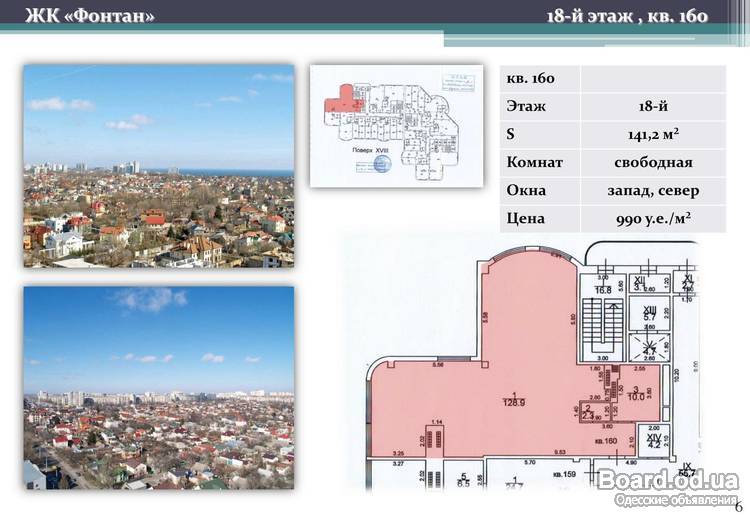Open the city rooftops photo at bottom
The height and width of the screenshot is (519, 750).
(x=159, y=388)
